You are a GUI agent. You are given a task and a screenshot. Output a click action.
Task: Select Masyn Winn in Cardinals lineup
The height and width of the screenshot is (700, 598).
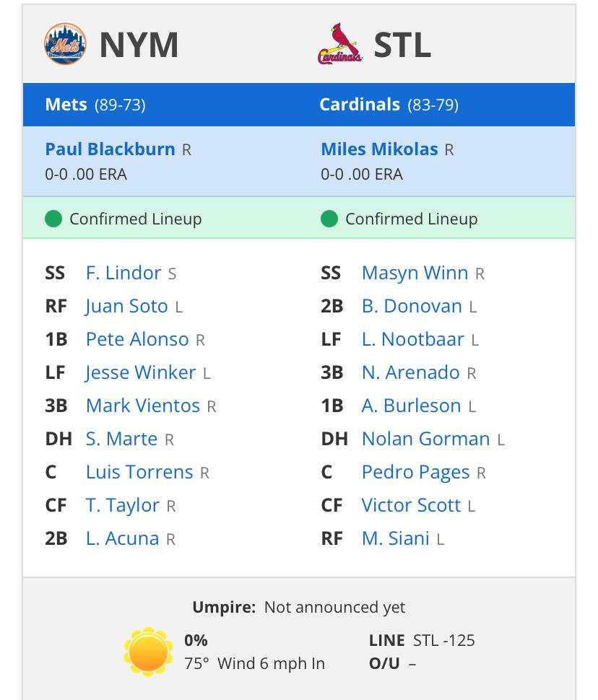coord(415,273)
